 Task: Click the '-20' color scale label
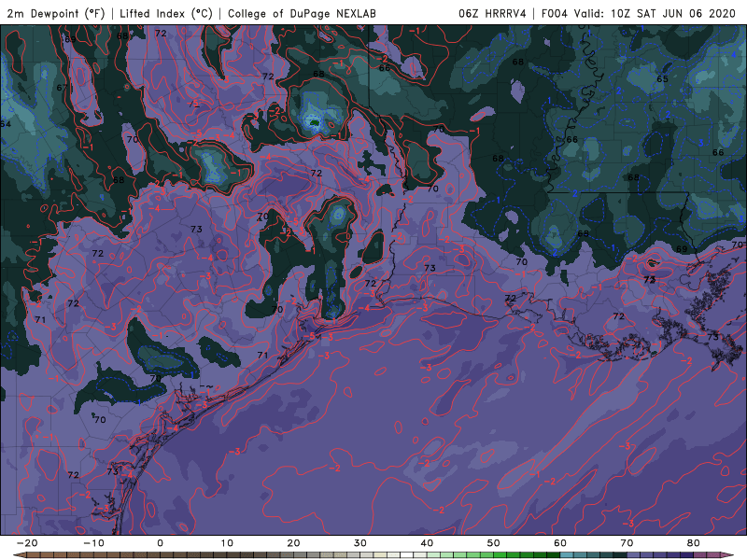pos(27,543)
